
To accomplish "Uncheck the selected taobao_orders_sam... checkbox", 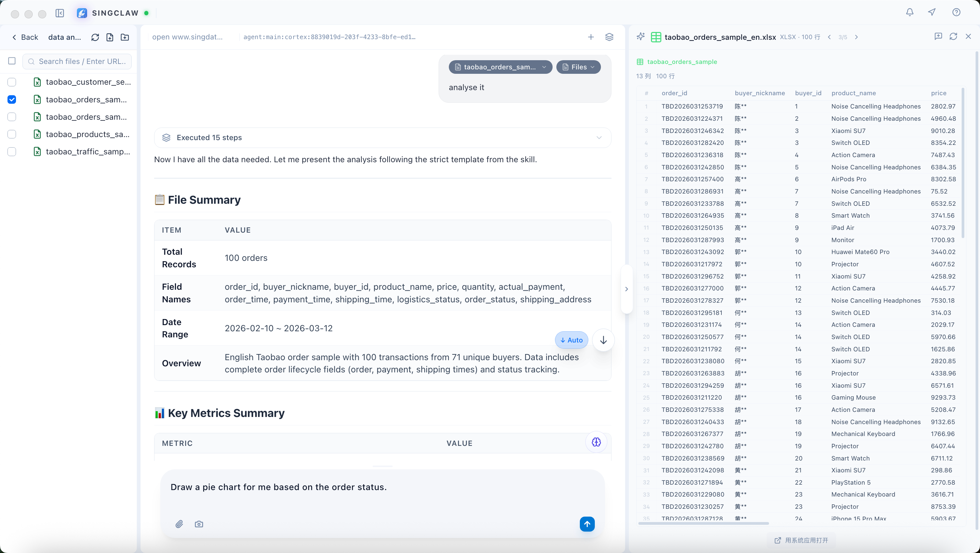I will point(12,100).
